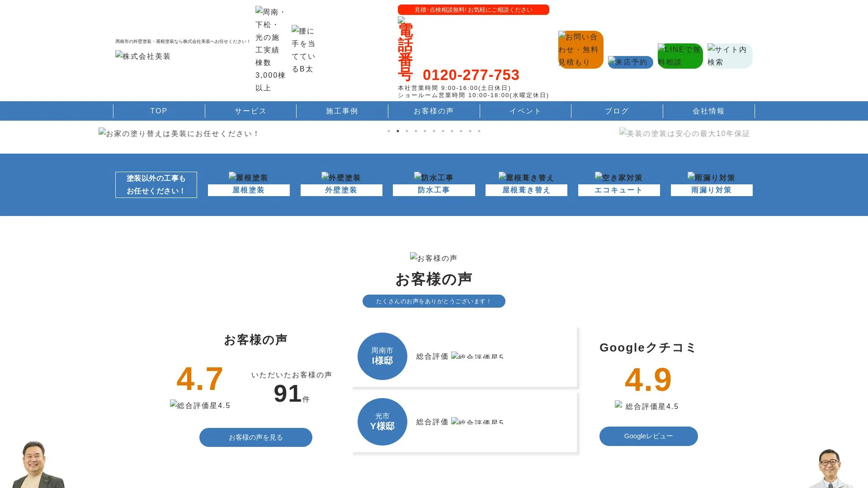This screenshot has width=868, height=488.
Task: Select the sixth carousel pagination dot
Action: point(434,131)
